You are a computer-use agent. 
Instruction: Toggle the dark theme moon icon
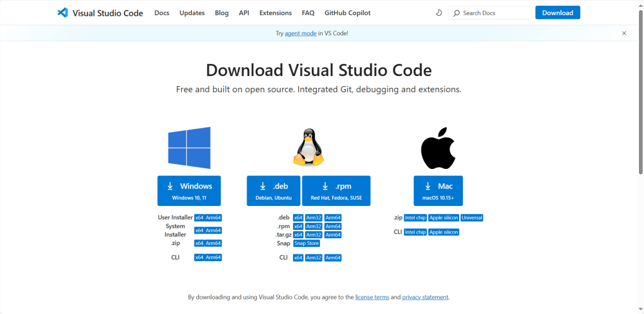coord(438,13)
